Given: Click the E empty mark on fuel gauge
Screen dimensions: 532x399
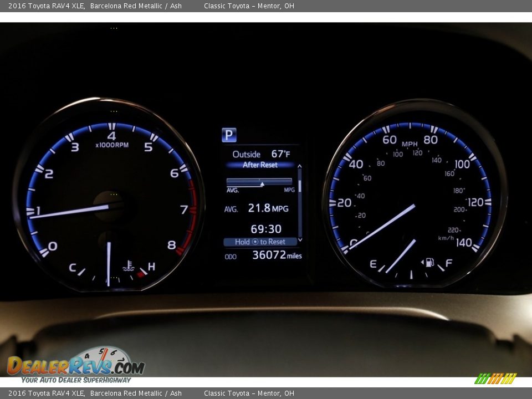Looking at the screenshot, I should point(373,264).
